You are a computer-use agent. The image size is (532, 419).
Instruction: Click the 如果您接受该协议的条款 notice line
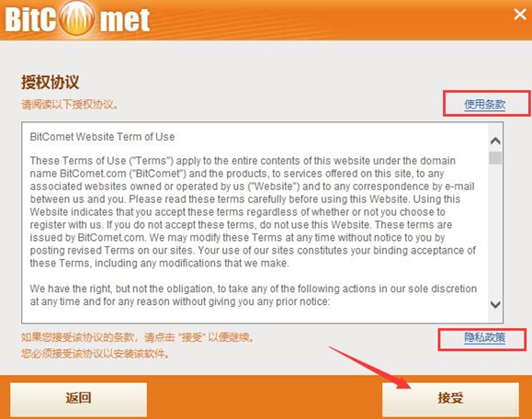click(x=138, y=337)
